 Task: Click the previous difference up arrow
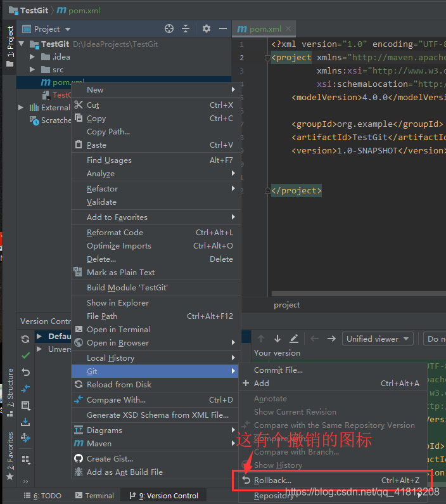tap(261, 339)
